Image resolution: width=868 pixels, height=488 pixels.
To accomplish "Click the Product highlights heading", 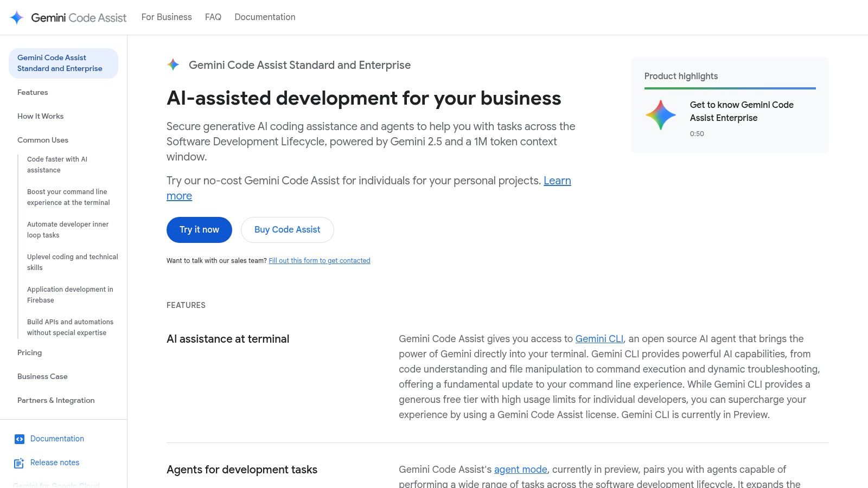I will click(681, 76).
